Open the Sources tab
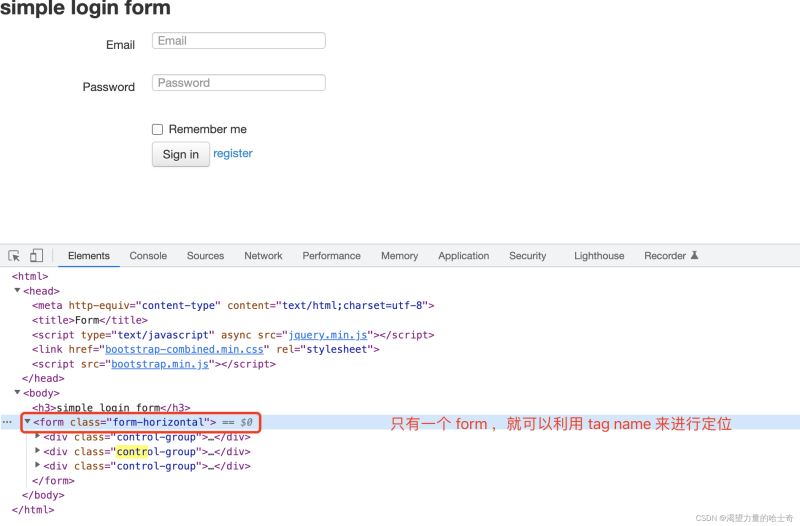Screen dimensions: 800x526 pos(205,256)
